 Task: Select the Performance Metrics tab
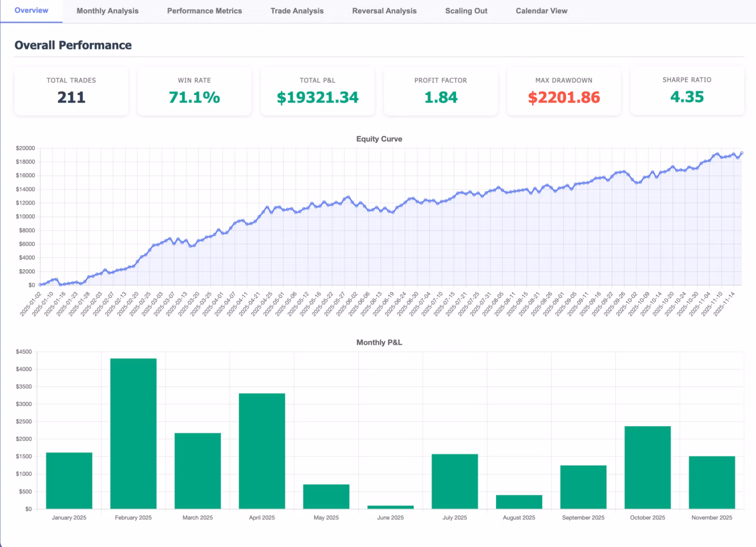pos(204,11)
